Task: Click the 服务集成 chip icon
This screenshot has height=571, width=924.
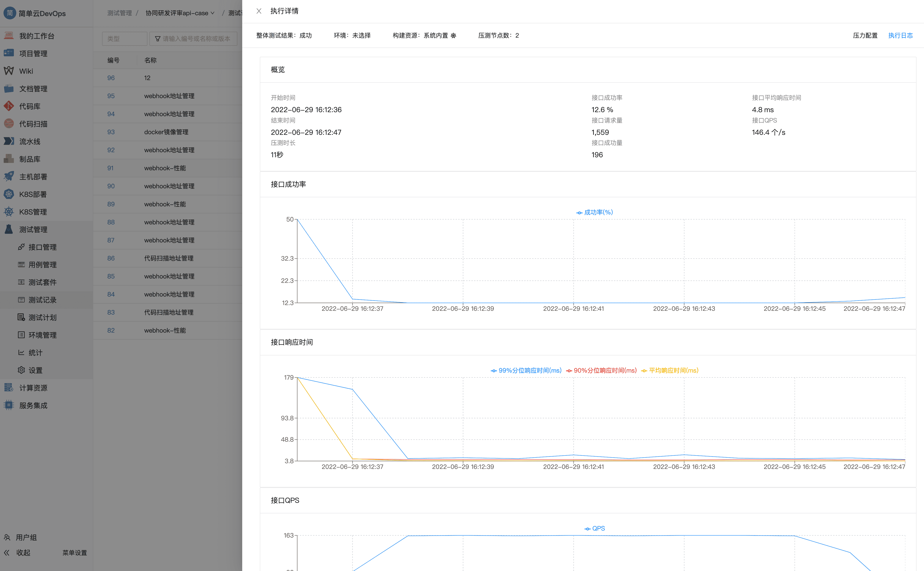Action: (x=9, y=405)
